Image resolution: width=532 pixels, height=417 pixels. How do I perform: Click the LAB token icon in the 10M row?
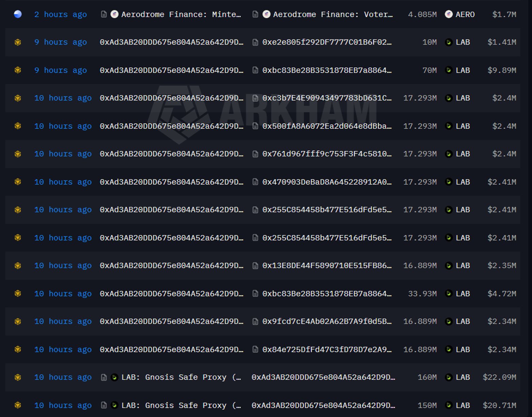[x=449, y=42]
